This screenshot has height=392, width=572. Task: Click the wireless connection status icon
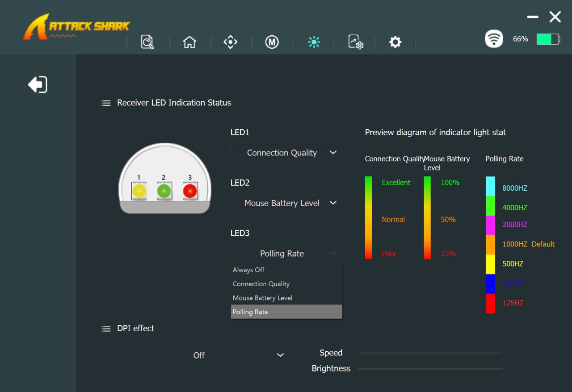pos(494,39)
